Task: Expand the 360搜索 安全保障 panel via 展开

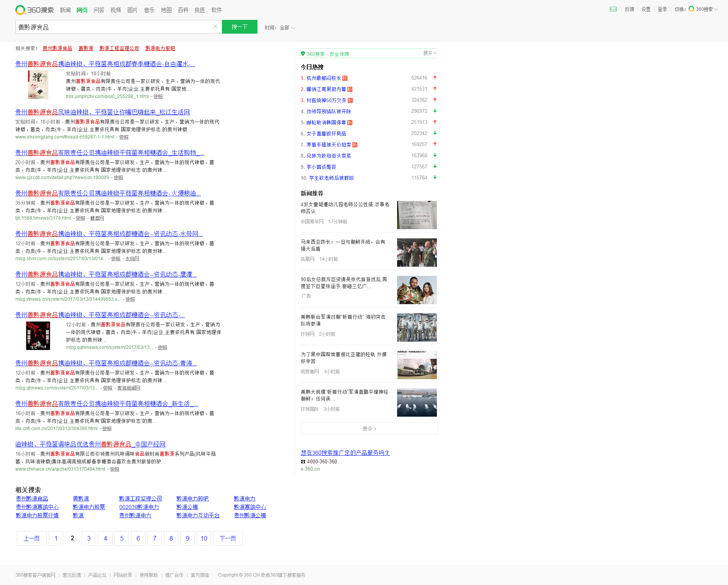Action: [x=430, y=53]
